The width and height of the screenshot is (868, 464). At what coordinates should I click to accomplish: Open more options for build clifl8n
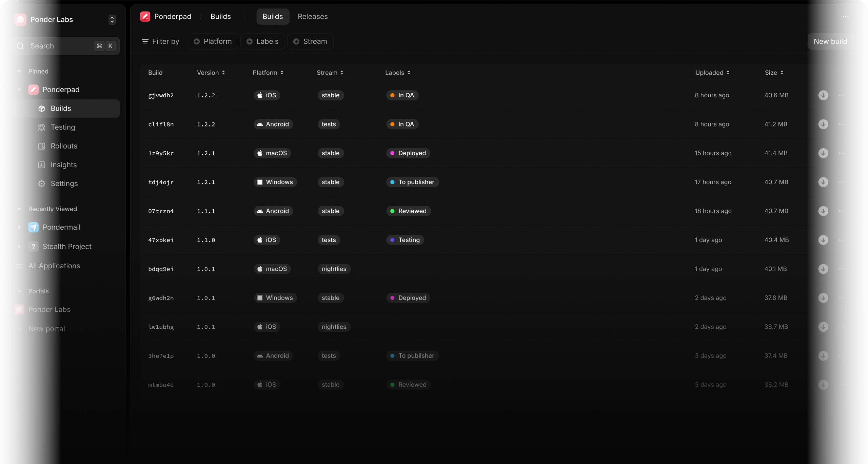842,124
